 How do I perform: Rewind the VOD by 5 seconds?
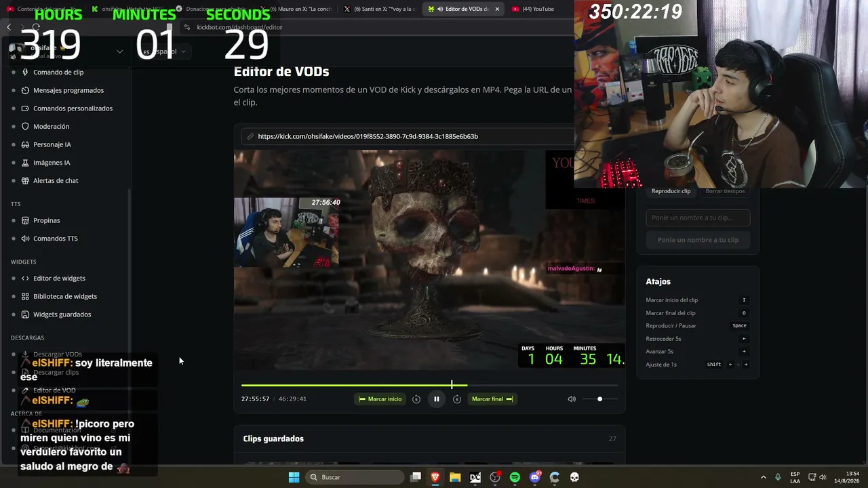click(x=416, y=399)
